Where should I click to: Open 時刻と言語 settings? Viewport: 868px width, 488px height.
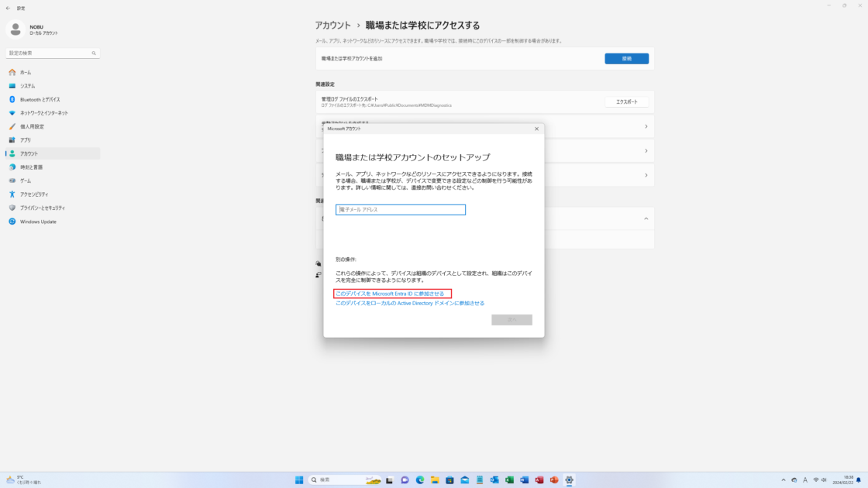pos(53,167)
